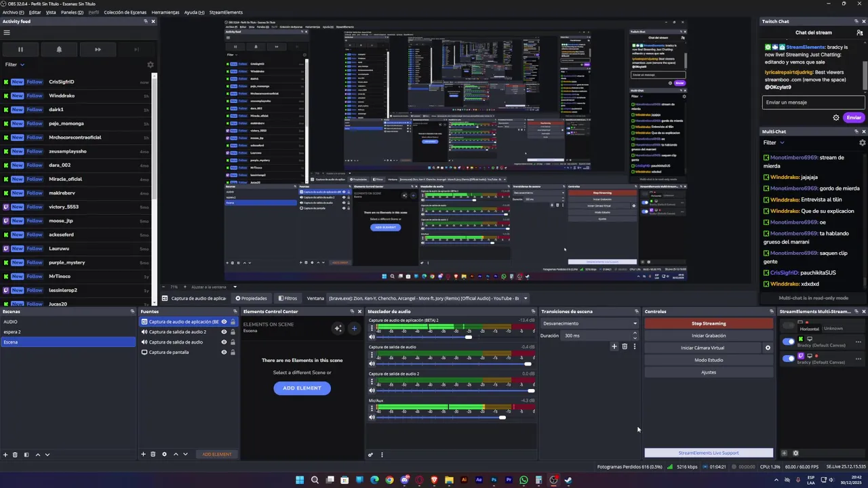This screenshot has width=868, height=488.
Task: Move scene up in Escenas panel
Action: coord(37,455)
